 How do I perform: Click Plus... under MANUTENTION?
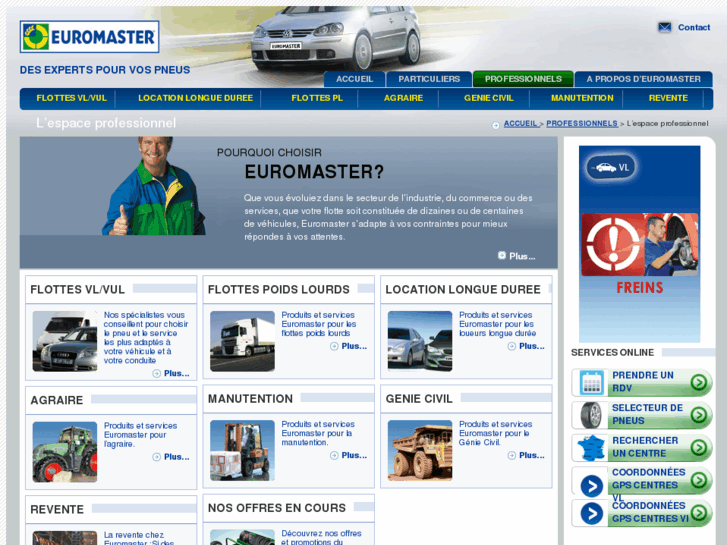[x=354, y=455]
